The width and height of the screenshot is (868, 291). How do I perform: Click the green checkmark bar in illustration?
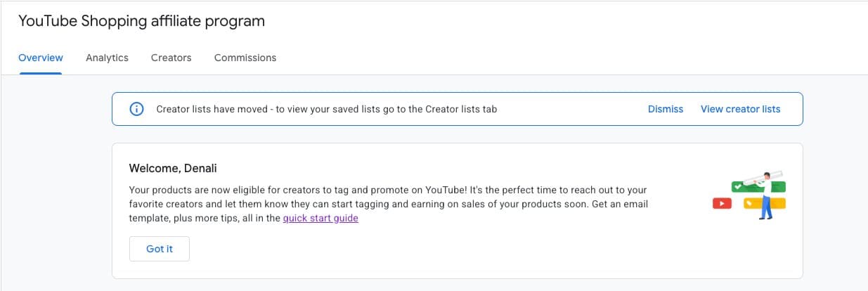[x=739, y=188]
